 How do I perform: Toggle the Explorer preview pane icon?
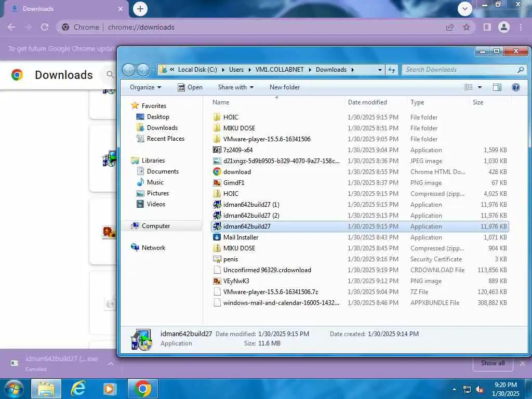497,87
